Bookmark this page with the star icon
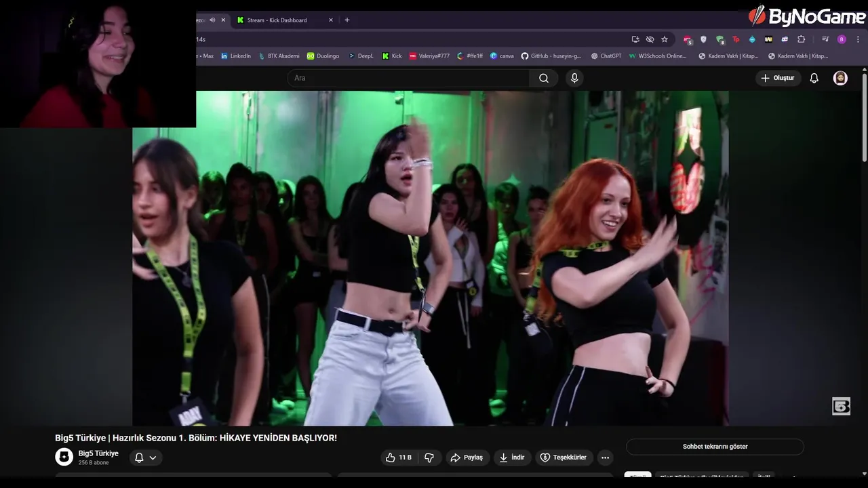868x488 pixels. [665, 39]
